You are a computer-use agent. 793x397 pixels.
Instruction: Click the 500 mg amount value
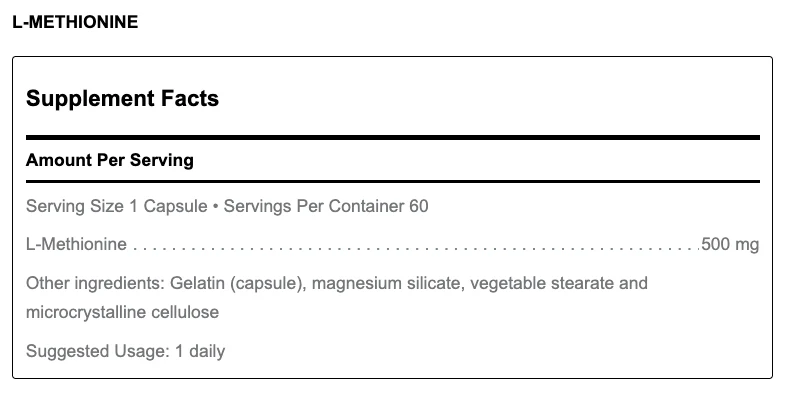pos(730,244)
